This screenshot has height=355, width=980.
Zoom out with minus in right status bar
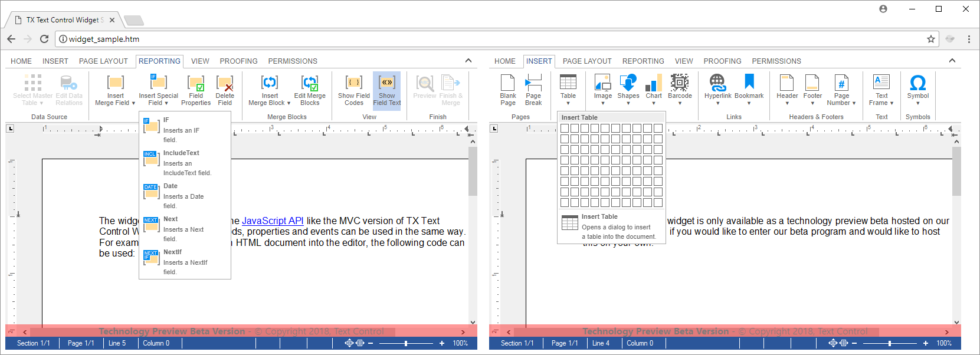point(854,343)
